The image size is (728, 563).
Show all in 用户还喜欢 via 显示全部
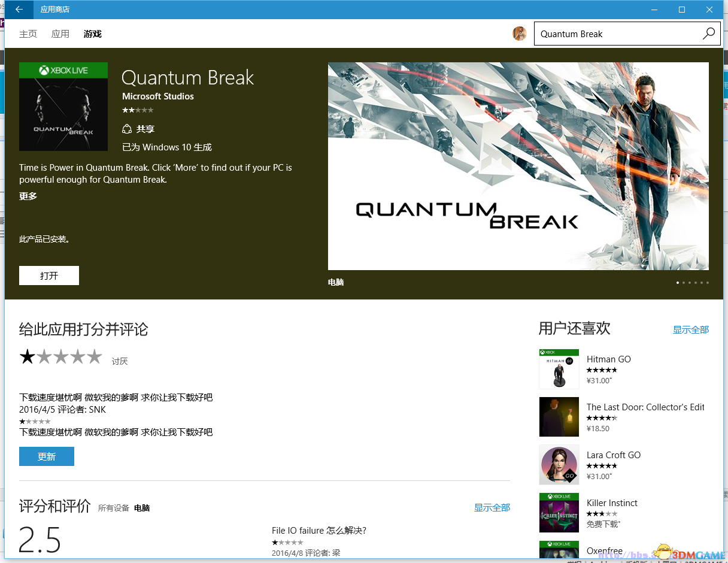[x=691, y=330]
